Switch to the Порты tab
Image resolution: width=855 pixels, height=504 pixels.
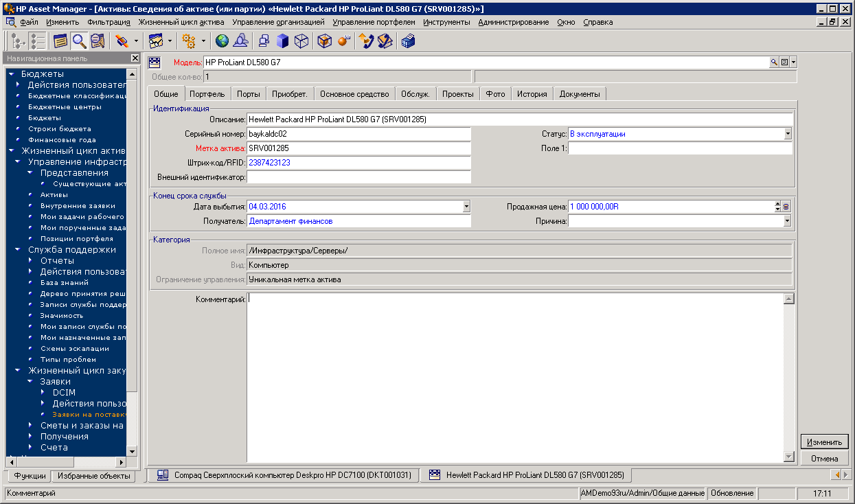coord(248,94)
